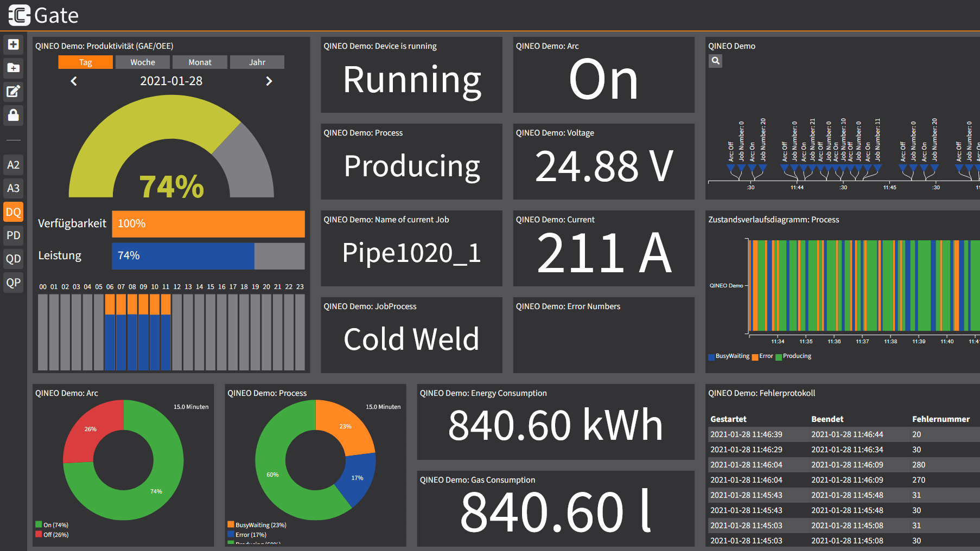This screenshot has height=551, width=980.
Task: Open the QD dashboard
Action: [13, 259]
